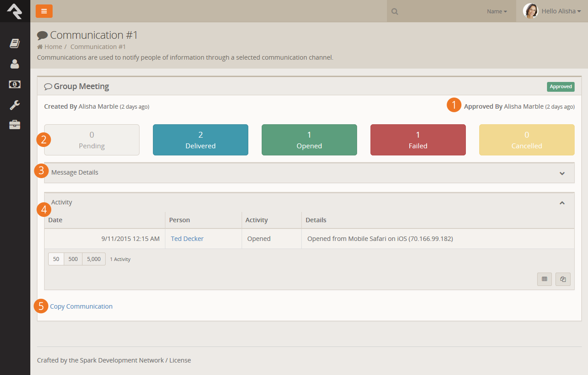
Task: Toggle the orange hamburger menu button
Action: [44, 11]
